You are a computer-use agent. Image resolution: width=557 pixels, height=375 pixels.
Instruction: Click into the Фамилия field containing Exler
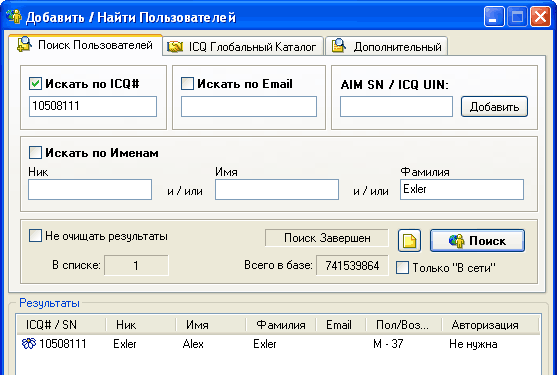click(462, 189)
